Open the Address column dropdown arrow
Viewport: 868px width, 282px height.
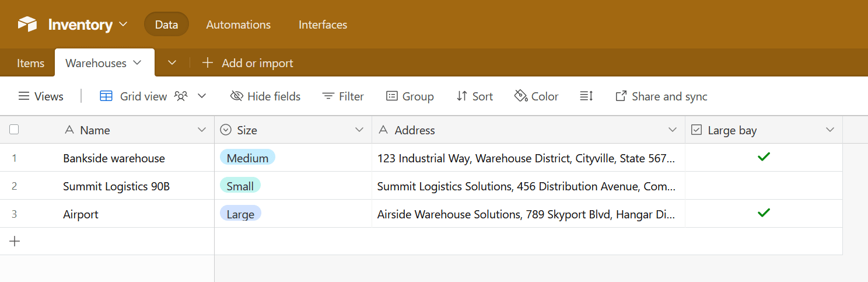(x=673, y=130)
